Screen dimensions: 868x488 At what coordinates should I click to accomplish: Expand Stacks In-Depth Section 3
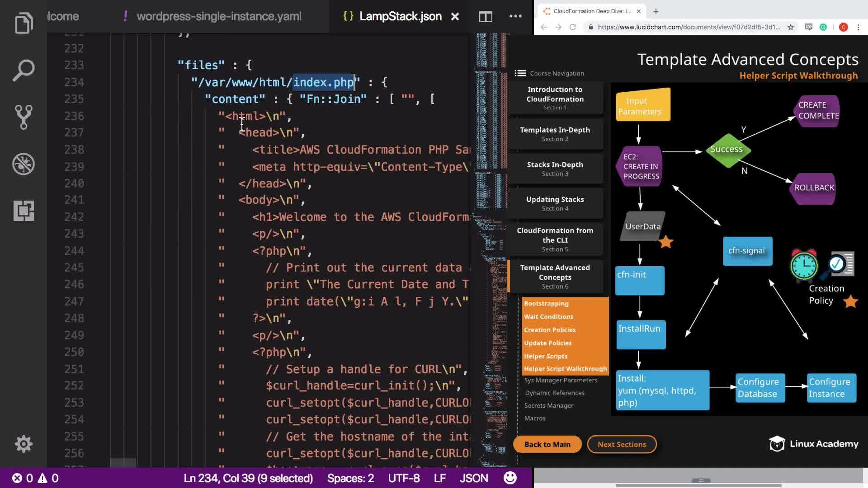click(x=555, y=169)
